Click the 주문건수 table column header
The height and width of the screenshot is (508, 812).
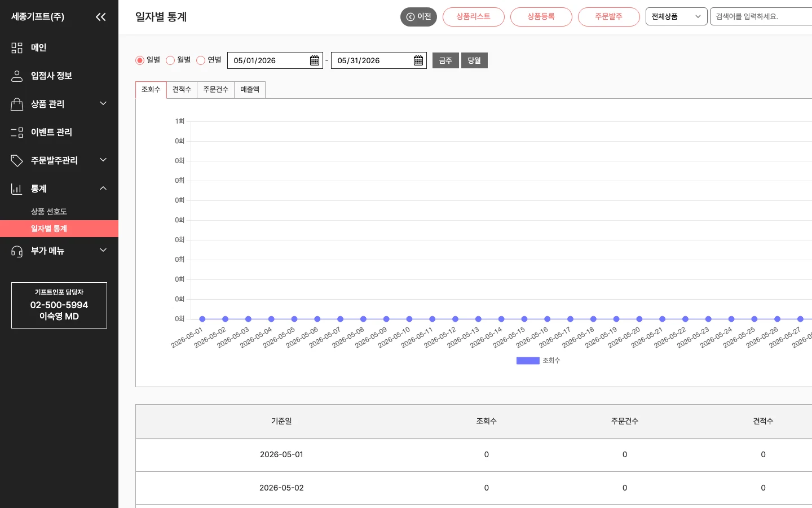coord(625,421)
